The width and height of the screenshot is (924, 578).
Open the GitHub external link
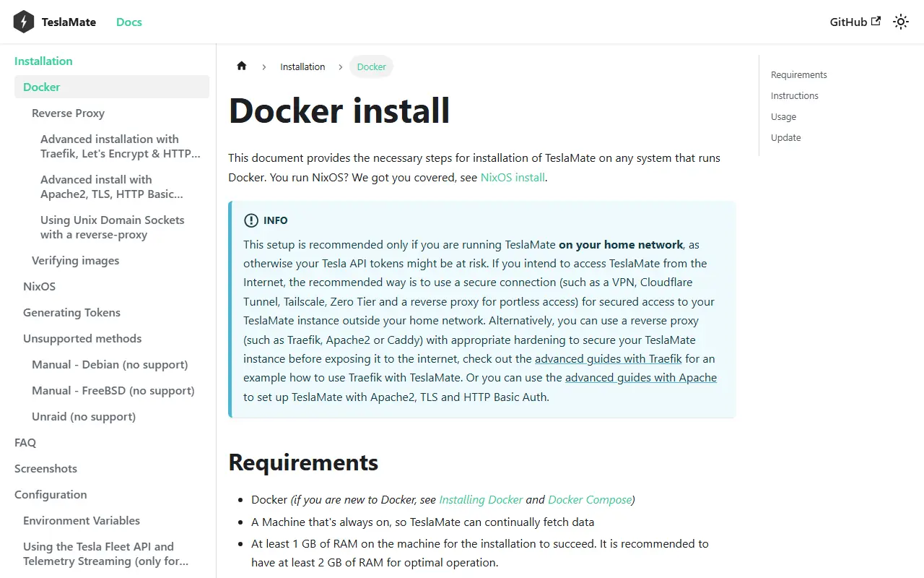[855, 22]
